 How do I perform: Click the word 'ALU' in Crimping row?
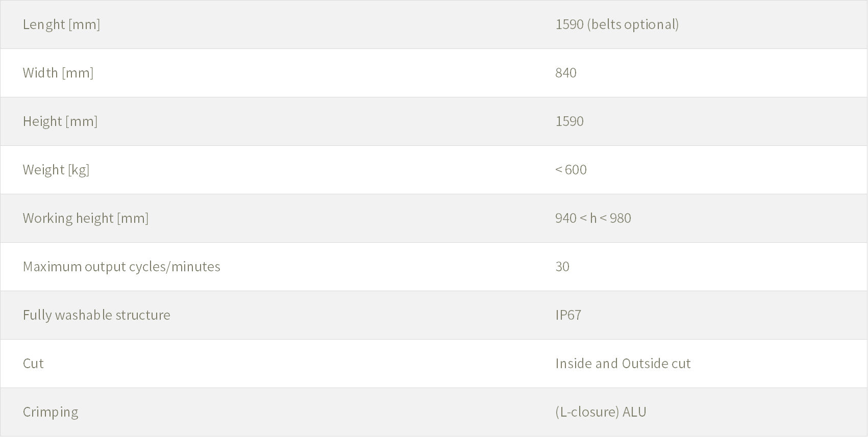634,412
